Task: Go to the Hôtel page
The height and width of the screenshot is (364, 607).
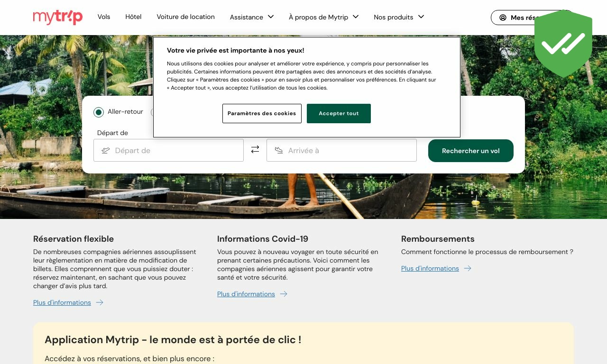Action: 133,17
